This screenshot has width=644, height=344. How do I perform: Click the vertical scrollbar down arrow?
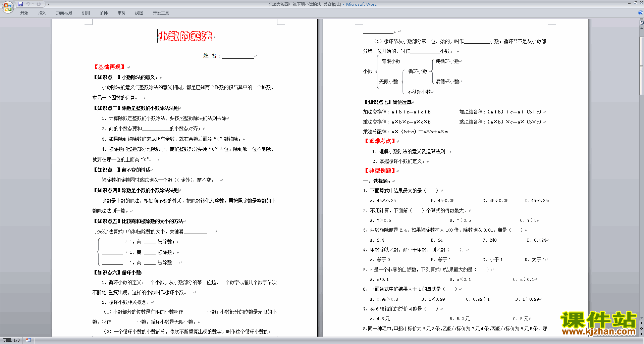(641, 318)
